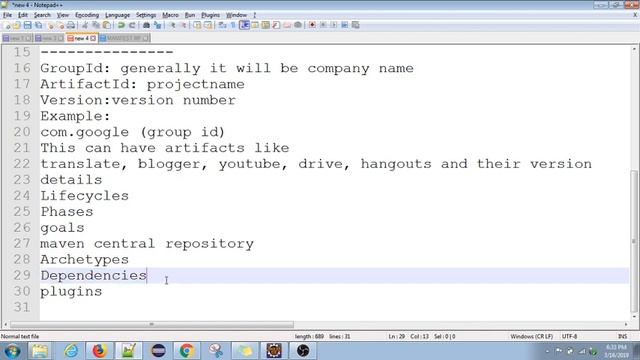The height and width of the screenshot is (360, 640).
Task: Click the Paste toolbar icon
Action: (107, 25)
